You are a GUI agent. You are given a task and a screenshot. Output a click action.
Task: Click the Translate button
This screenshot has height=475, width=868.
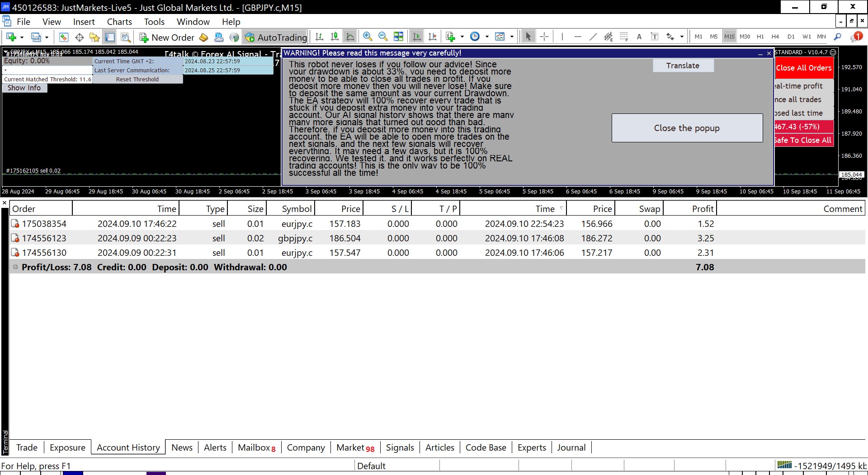[x=683, y=66]
